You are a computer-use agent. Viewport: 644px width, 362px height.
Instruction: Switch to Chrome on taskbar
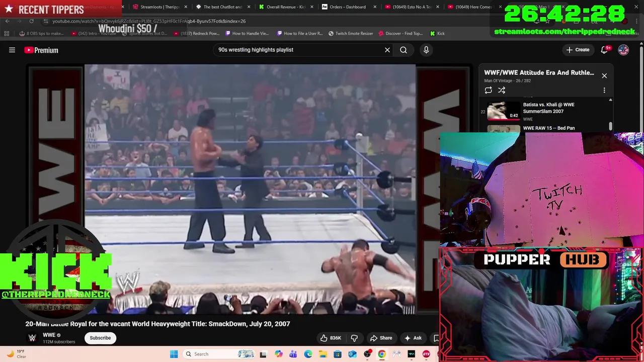[382, 354]
